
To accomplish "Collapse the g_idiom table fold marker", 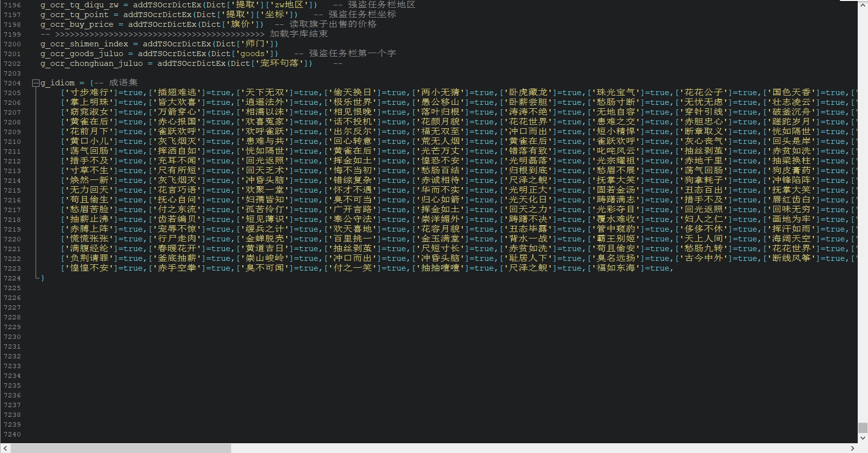I will (36, 83).
